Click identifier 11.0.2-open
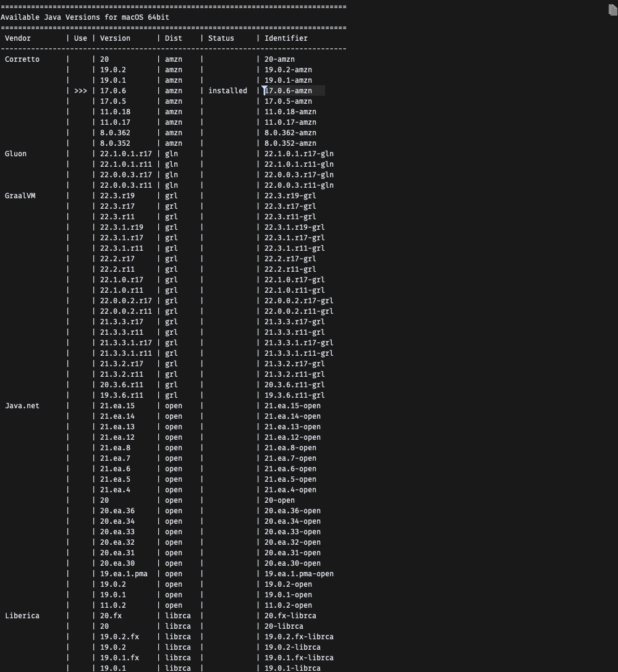 click(x=288, y=605)
